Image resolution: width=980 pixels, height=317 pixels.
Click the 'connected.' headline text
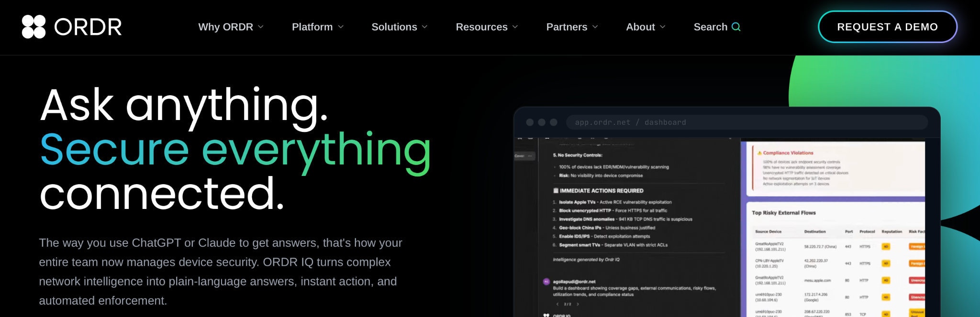pos(162,194)
